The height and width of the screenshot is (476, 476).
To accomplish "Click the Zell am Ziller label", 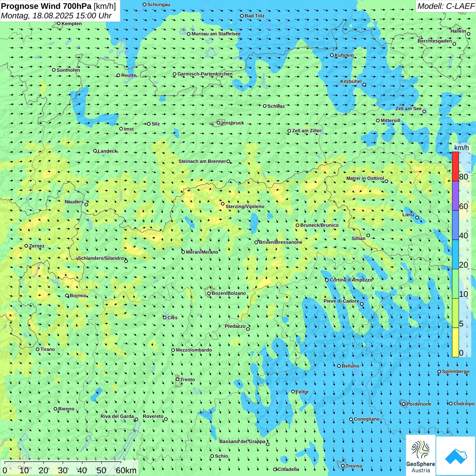I will (x=307, y=131).
